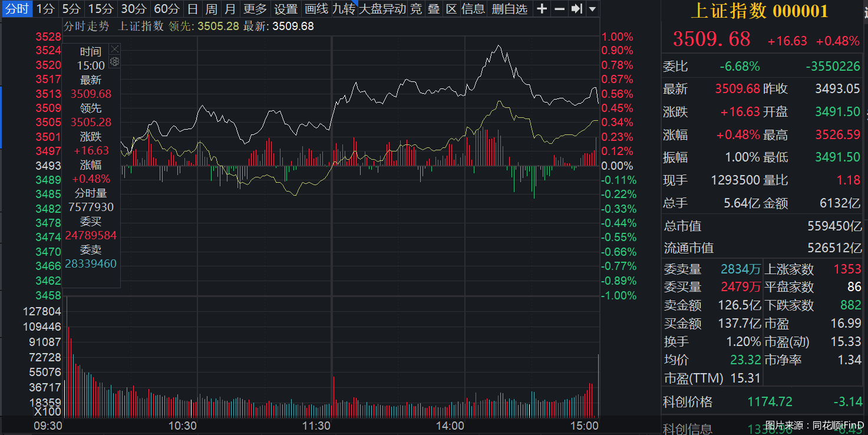Click the 量比 1.18 value
This screenshot has width=868, height=435.
(849, 180)
